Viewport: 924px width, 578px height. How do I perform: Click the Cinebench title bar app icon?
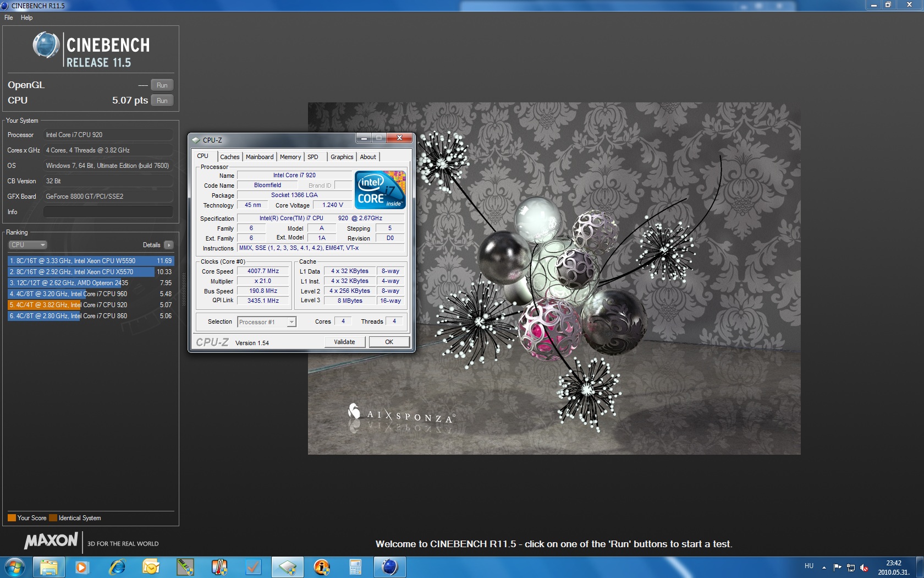pos(5,6)
